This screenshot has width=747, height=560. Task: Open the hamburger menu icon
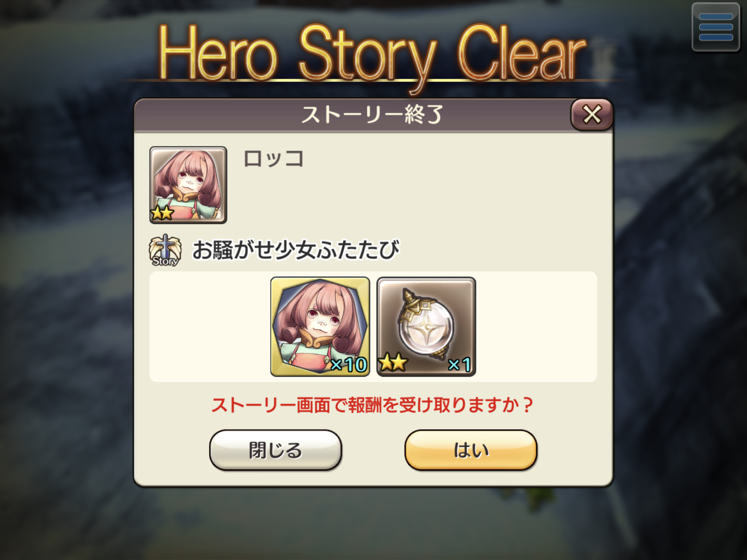(x=716, y=27)
